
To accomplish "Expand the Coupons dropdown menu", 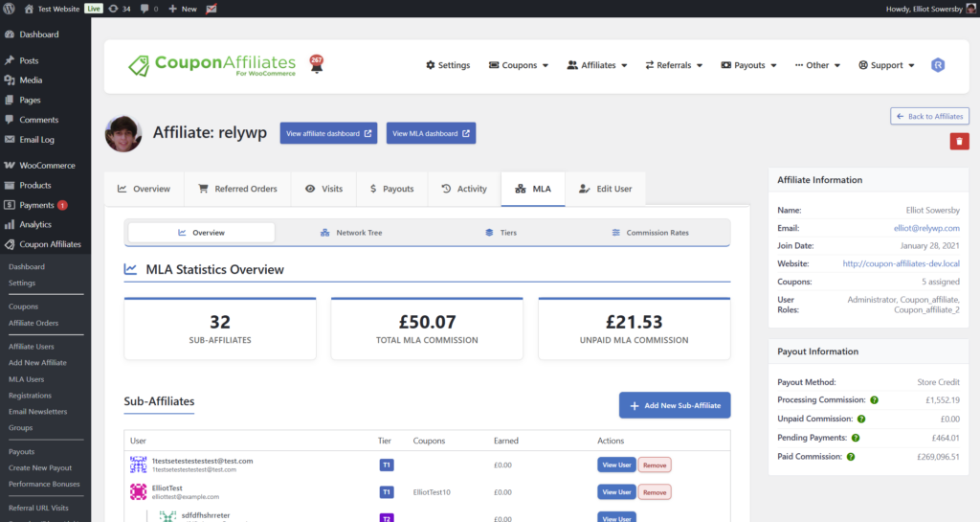I will 519,65.
